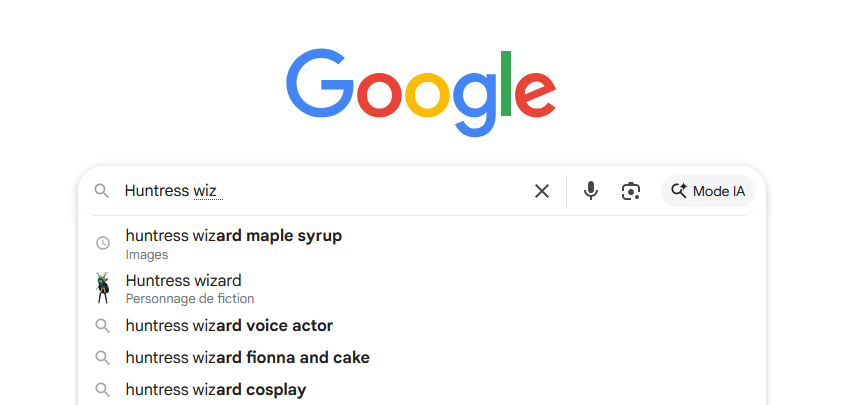Open Google Lens image search icon
The image size is (847, 405).
[630, 191]
